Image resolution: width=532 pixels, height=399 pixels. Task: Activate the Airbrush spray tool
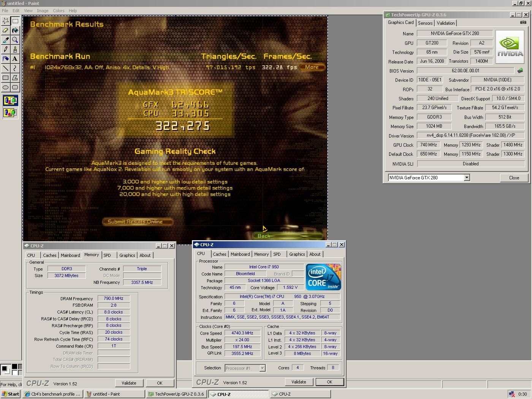(x=6, y=59)
